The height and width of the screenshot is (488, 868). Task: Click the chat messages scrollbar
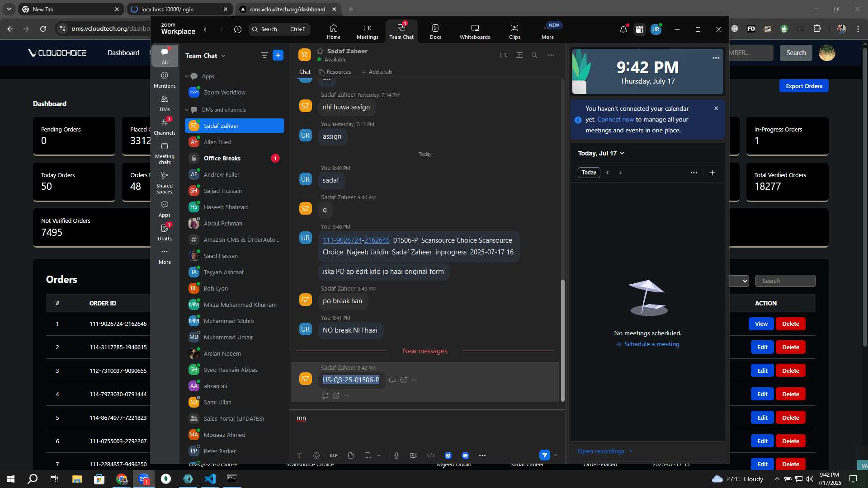coord(563,341)
